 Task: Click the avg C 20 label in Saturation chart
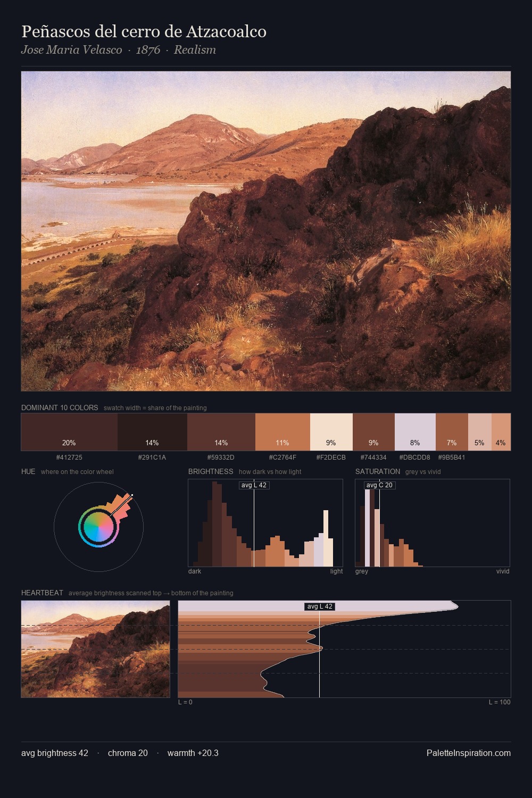[379, 485]
